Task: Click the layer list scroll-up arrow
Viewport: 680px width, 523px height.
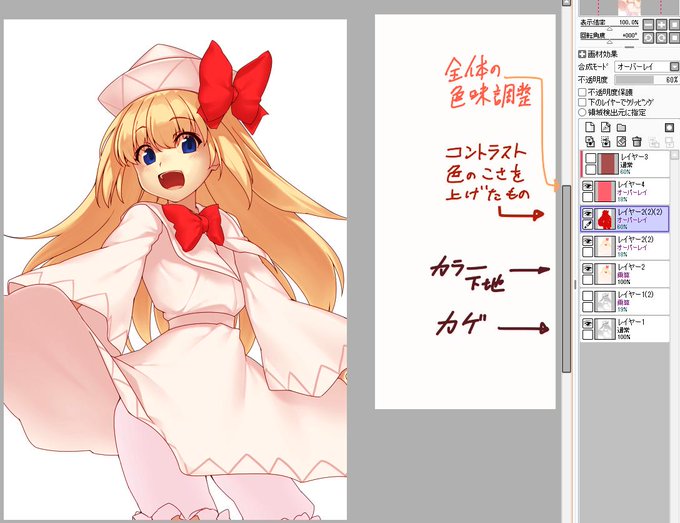Action: (674, 154)
